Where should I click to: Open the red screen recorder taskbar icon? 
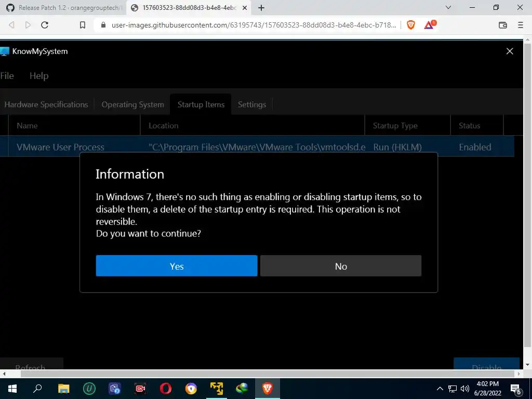coord(140,389)
